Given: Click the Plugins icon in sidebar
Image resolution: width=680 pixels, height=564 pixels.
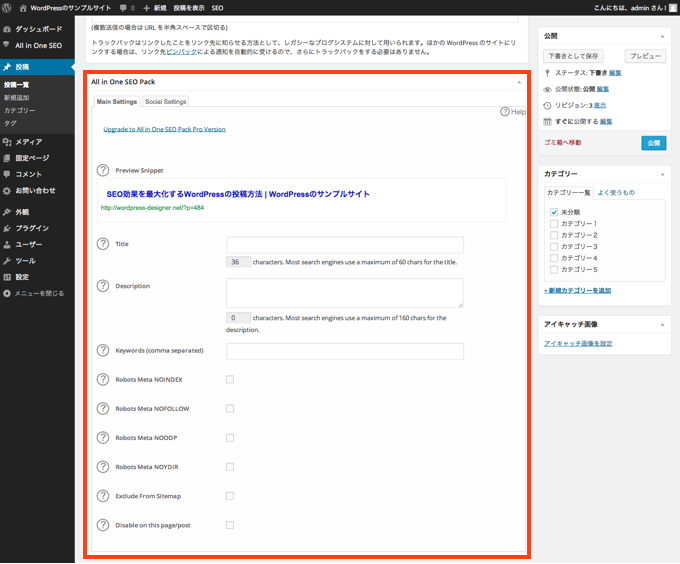Looking at the screenshot, I should pos(7,228).
